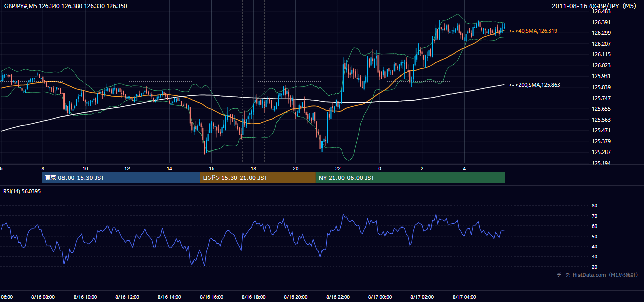Click the 8/16 12:00 bottom time label

click(x=127, y=297)
